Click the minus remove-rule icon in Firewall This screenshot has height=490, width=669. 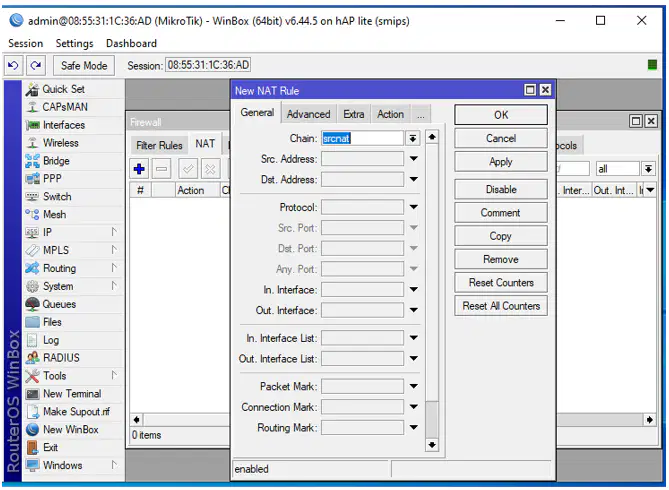[162, 169]
